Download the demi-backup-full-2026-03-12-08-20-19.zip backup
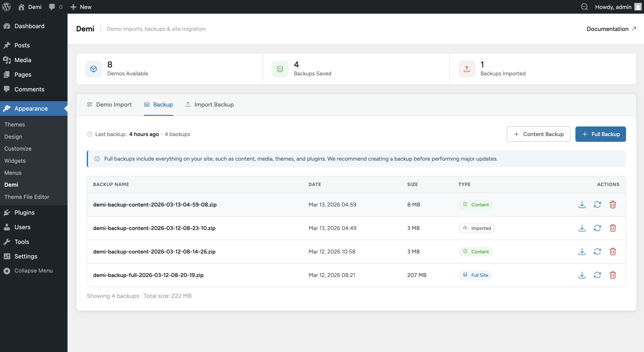 (x=582, y=275)
